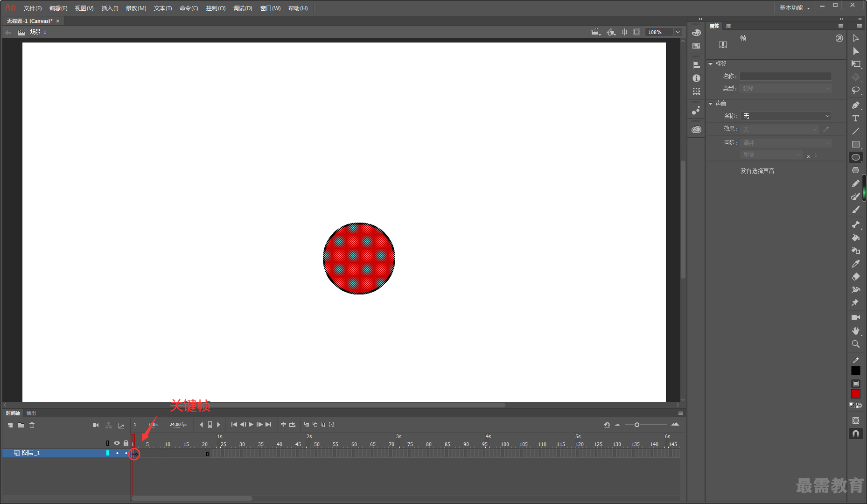This screenshot has height=504, width=867.
Task: Open the Swatches panel icon
Action: [696, 46]
